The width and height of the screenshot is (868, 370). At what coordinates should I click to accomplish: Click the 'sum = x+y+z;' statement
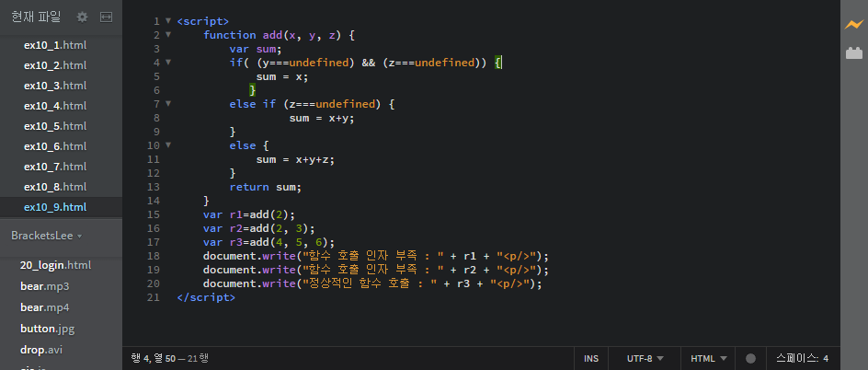[x=295, y=159]
